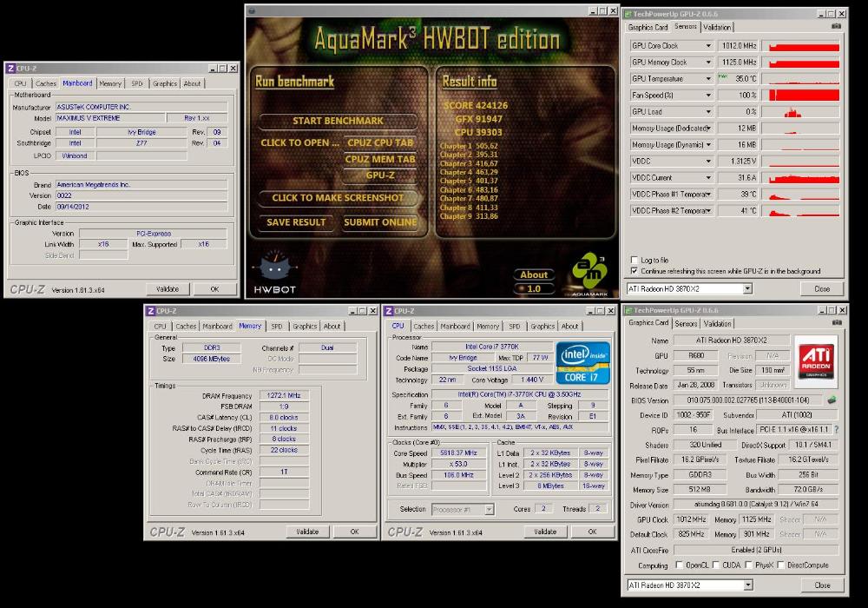Enable the Log to file checkbox
Image resolution: width=868 pixels, height=608 pixels.
[635, 260]
